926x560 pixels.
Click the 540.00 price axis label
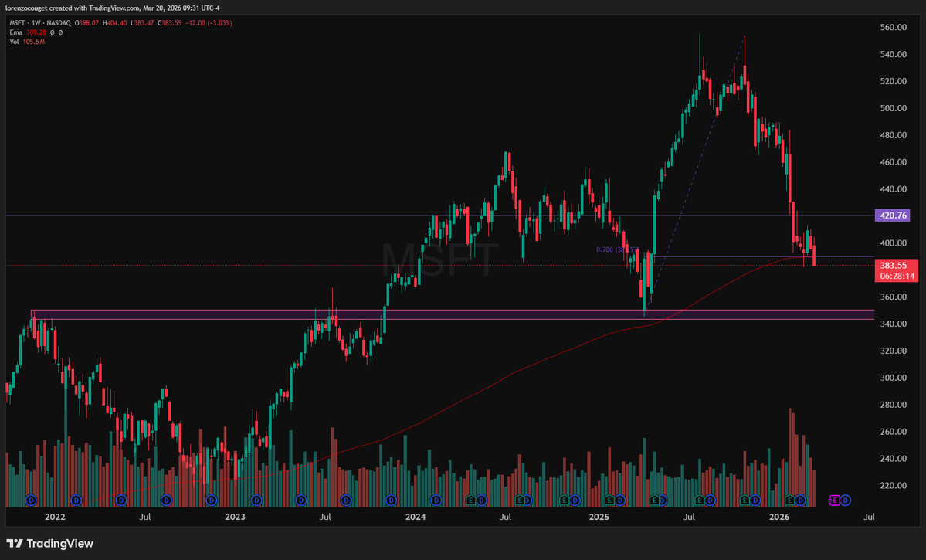(x=893, y=54)
